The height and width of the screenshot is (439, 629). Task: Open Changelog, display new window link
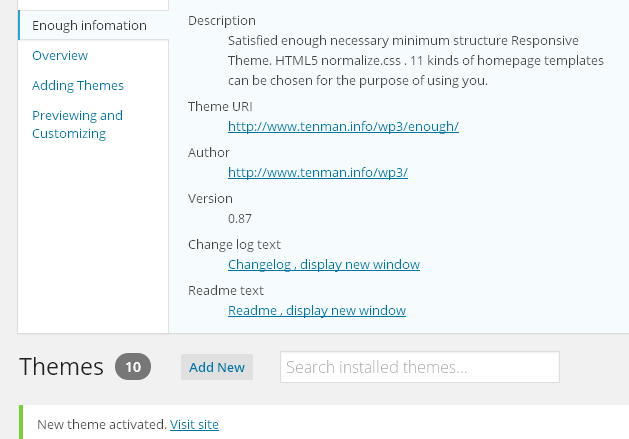click(x=324, y=264)
